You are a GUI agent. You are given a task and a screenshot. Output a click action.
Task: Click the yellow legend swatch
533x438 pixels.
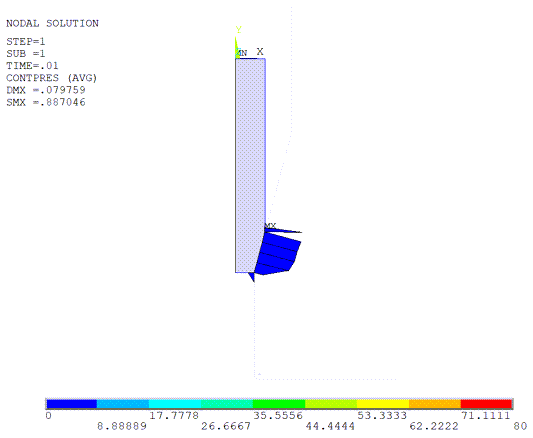tap(383, 404)
